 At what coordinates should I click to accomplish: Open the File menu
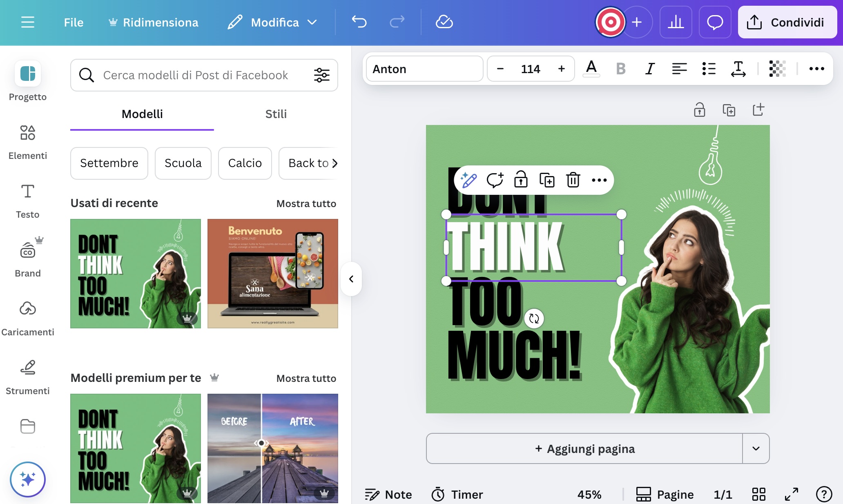coord(74,22)
